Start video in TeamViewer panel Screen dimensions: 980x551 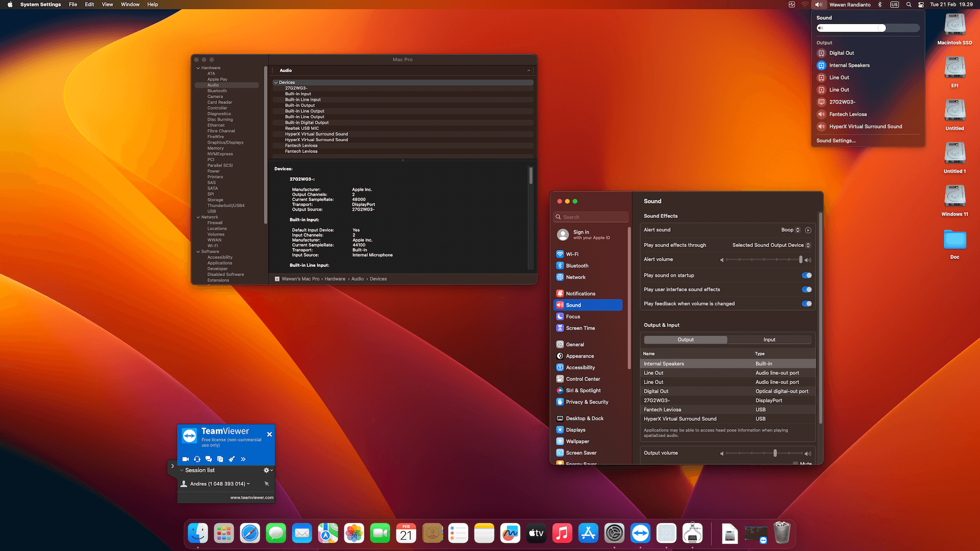pos(185,459)
